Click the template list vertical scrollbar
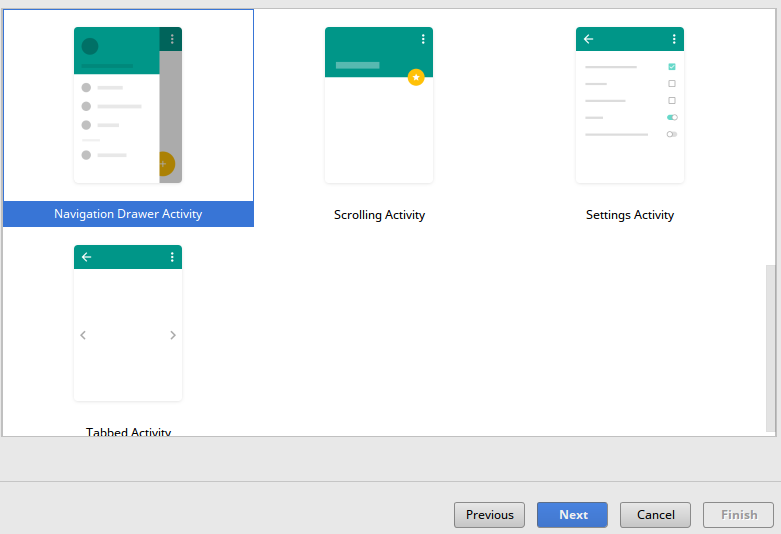The height and width of the screenshot is (534, 781). click(771, 349)
